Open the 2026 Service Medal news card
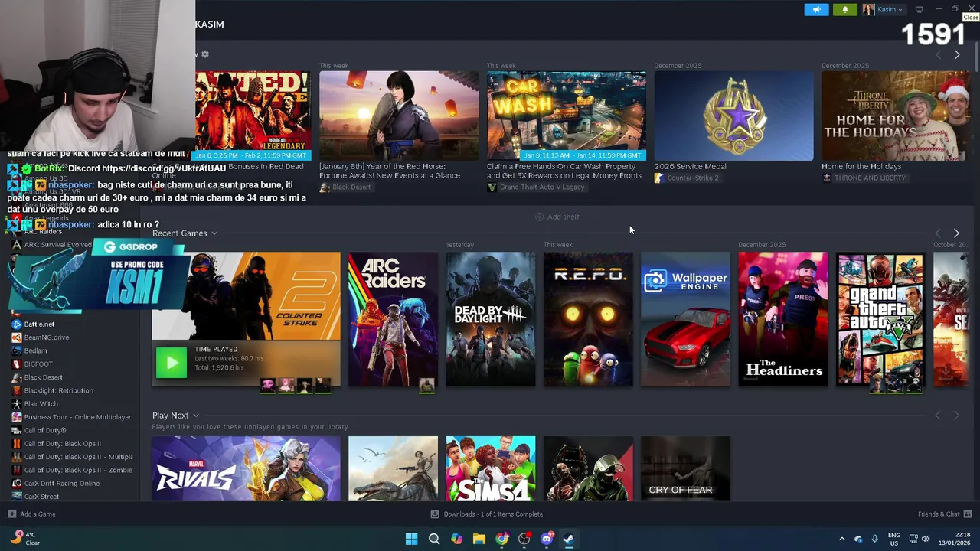This screenshot has height=551, width=980. point(733,116)
